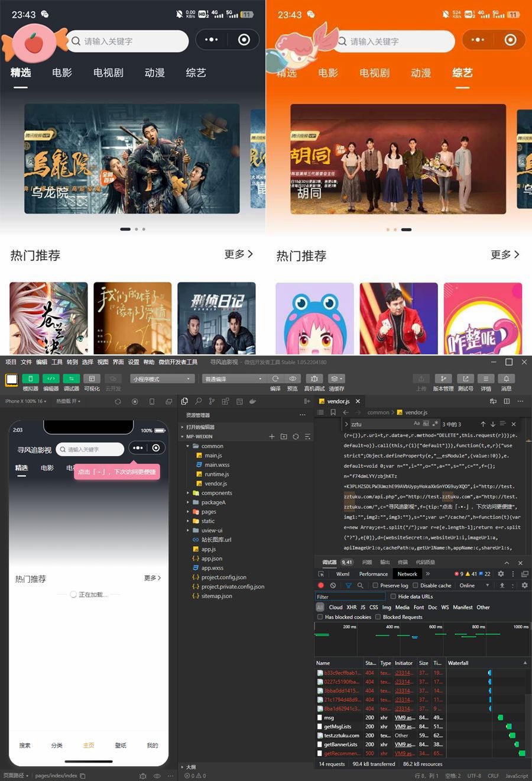
Task: Switch to the Performance tab
Action: tap(373, 573)
